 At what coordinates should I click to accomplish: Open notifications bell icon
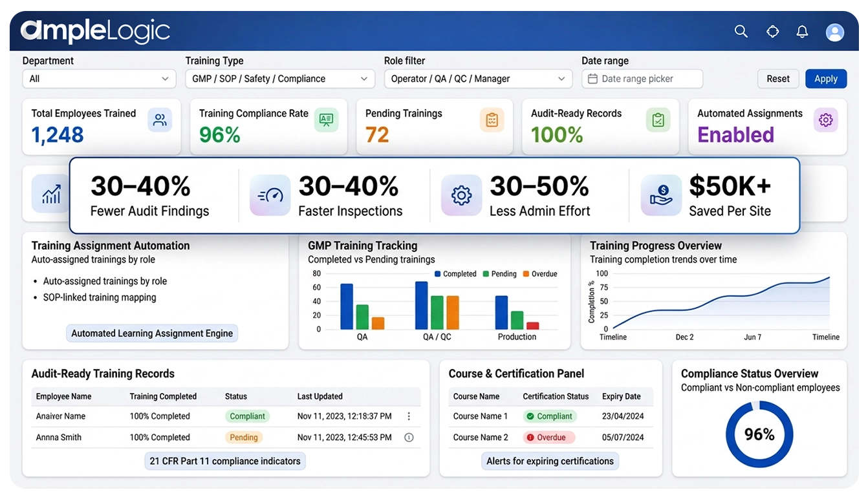(x=802, y=32)
